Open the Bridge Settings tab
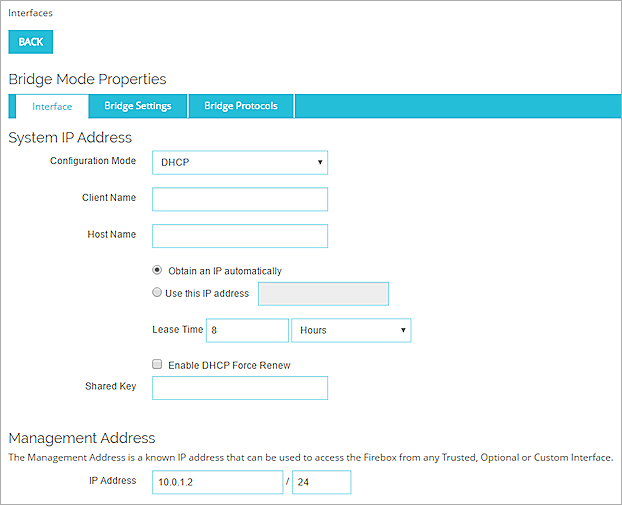Image resolution: width=622 pixels, height=505 pixels. pyautogui.click(x=138, y=106)
